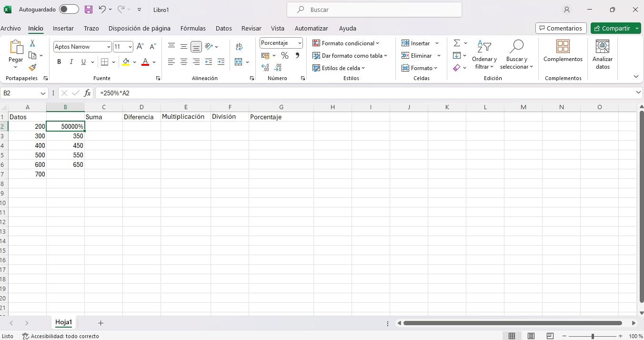Click the zoom slider handle
644x340 pixels.
pyautogui.click(x=593, y=336)
